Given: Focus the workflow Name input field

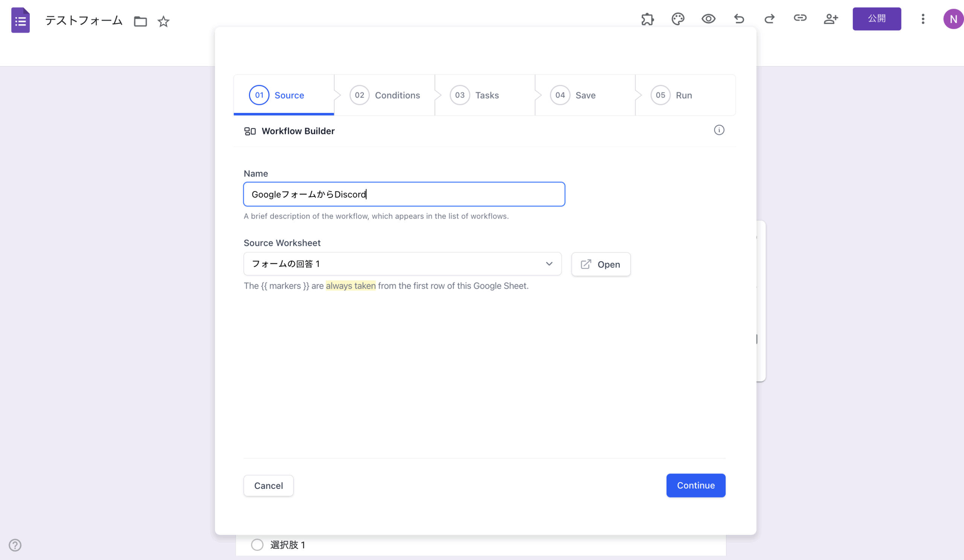Looking at the screenshot, I should point(404,195).
